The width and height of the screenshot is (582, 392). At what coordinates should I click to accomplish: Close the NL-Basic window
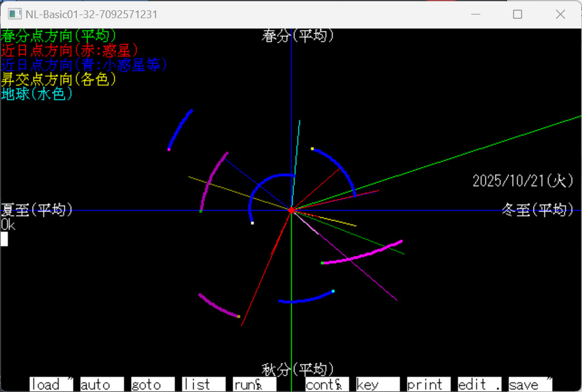[x=560, y=14]
